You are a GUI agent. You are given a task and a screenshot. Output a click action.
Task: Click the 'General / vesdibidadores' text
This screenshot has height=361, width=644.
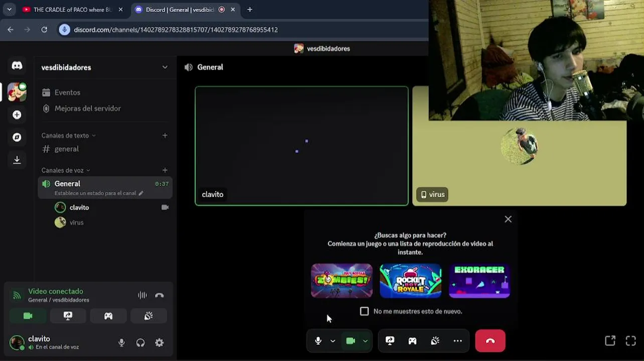(x=59, y=300)
